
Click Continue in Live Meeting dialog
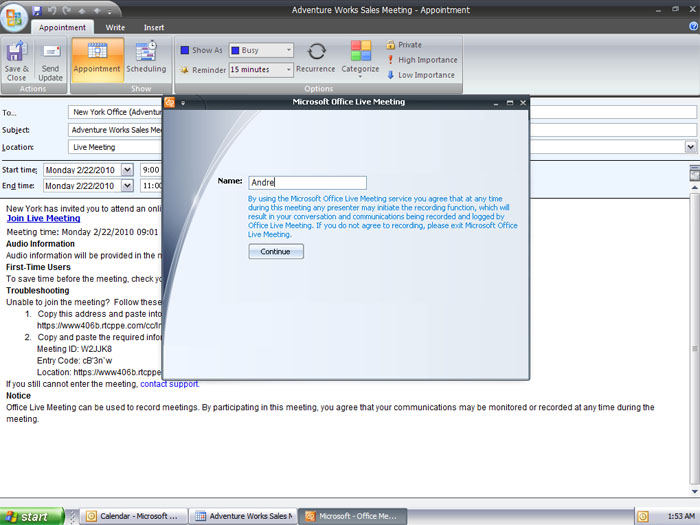[x=276, y=251]
